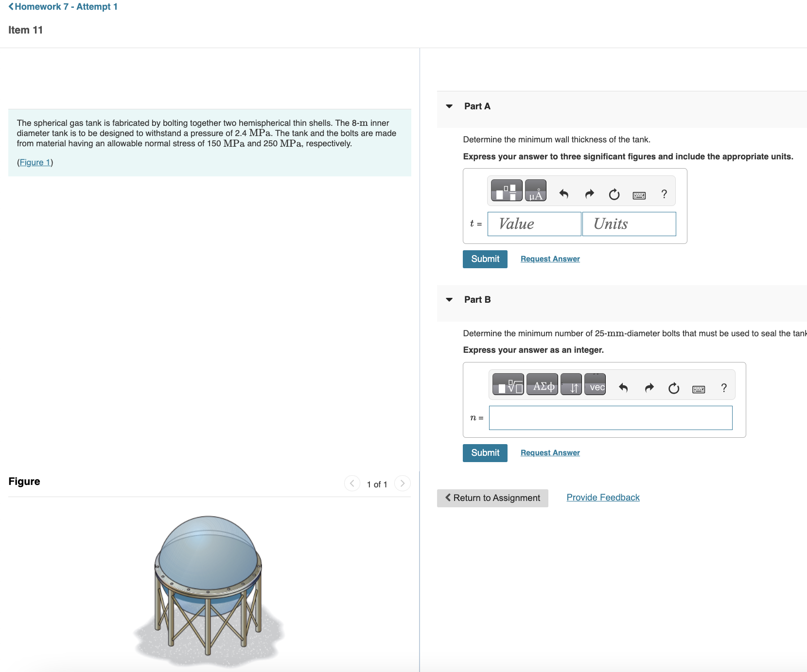Click Return to Assignment button
The height and width of the screenshot is (672, 807).
click(492, 498)
